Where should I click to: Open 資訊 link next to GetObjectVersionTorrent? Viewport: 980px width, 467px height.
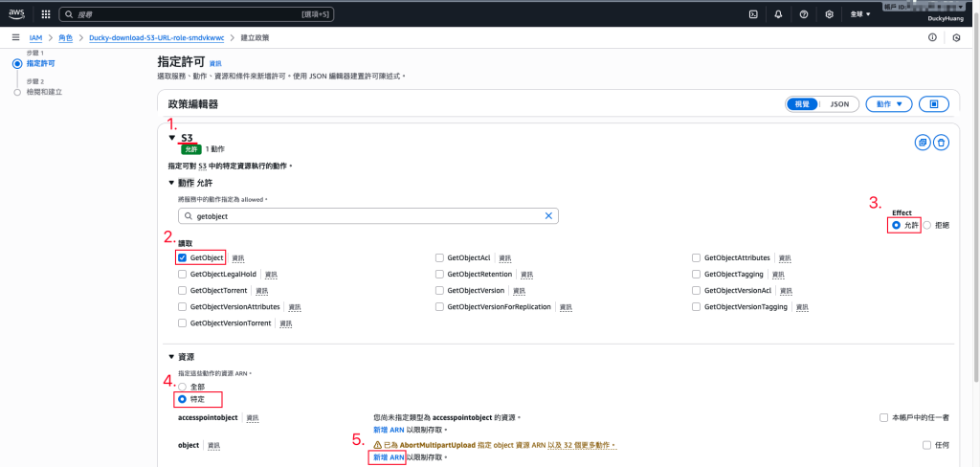[285, 323]
